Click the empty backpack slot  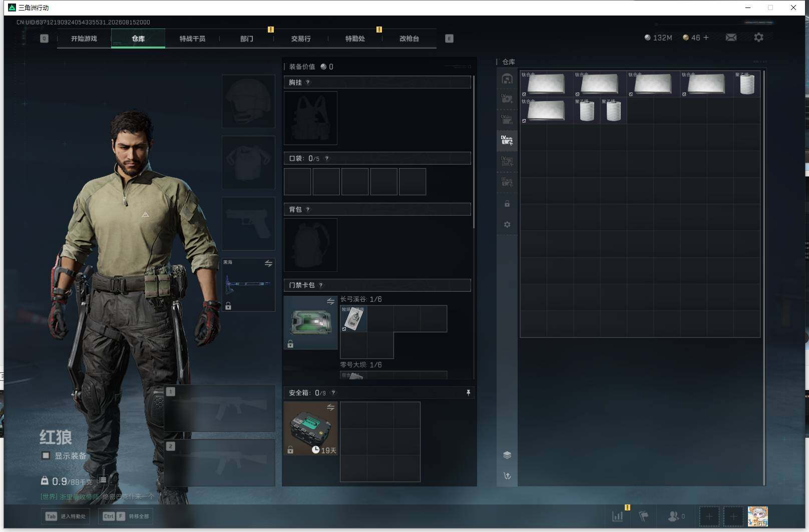click(x=310, y=245)
